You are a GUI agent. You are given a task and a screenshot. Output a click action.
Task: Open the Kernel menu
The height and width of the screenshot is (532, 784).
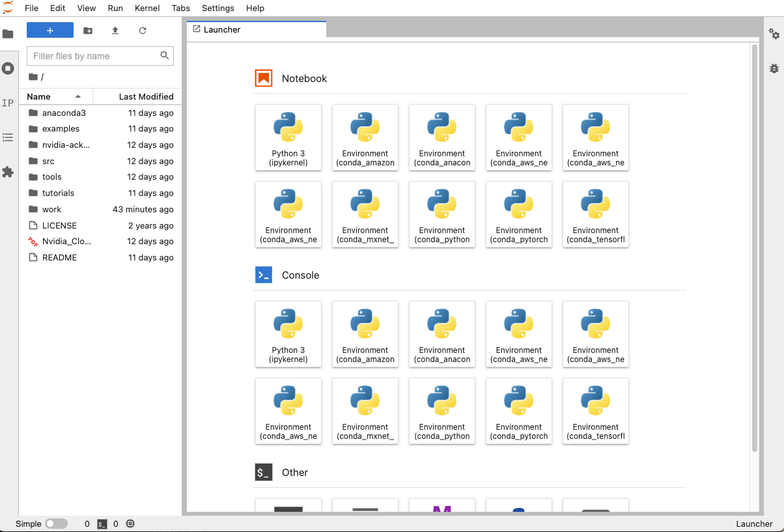tap(147, 8)
